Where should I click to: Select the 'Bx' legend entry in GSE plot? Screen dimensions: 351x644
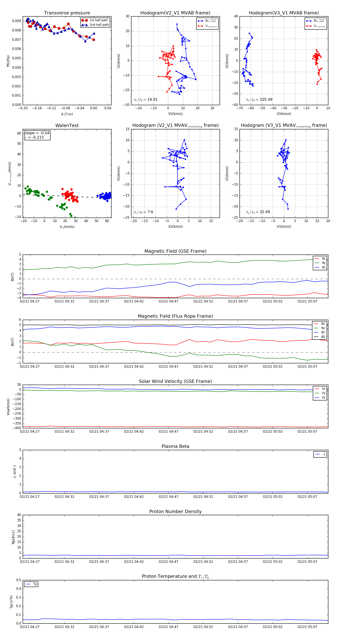pyautogui.click(x=320, y=259)
